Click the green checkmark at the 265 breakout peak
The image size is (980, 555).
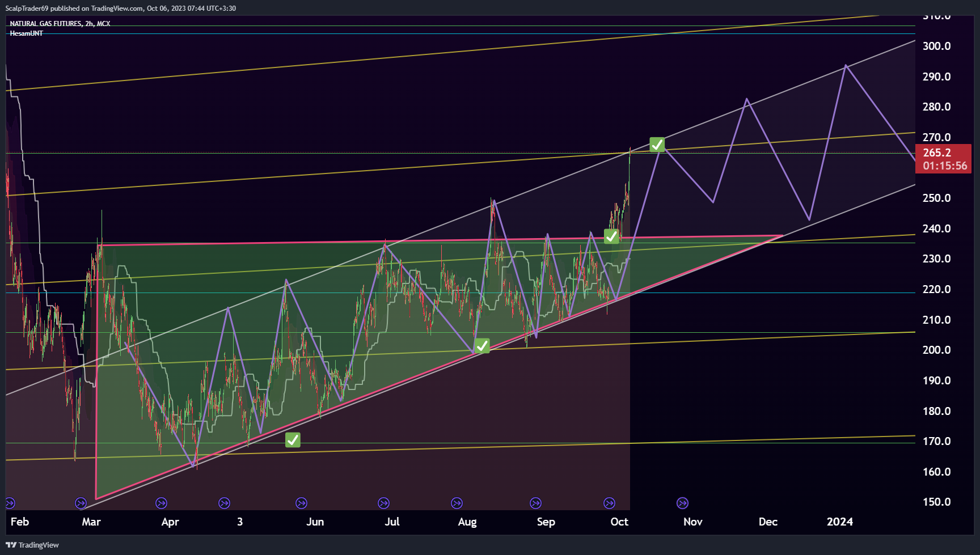657,145
